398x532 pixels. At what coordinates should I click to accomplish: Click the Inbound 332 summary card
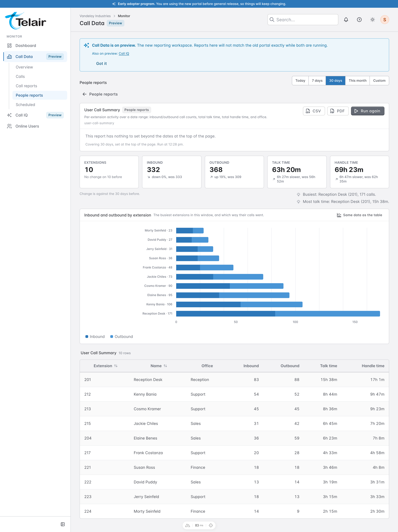tap(172, 172)
